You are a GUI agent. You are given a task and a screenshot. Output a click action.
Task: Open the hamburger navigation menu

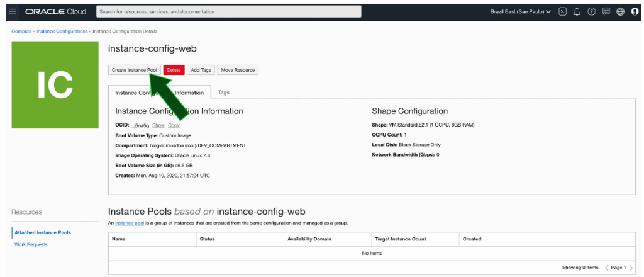point(12,11)
